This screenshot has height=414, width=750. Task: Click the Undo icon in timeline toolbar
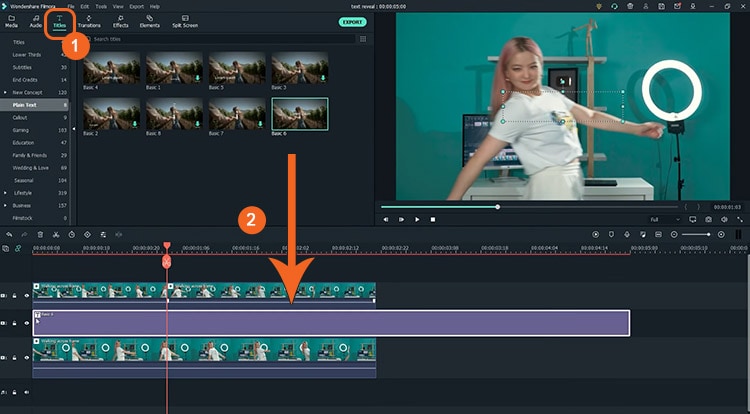(x=9, y=235)
